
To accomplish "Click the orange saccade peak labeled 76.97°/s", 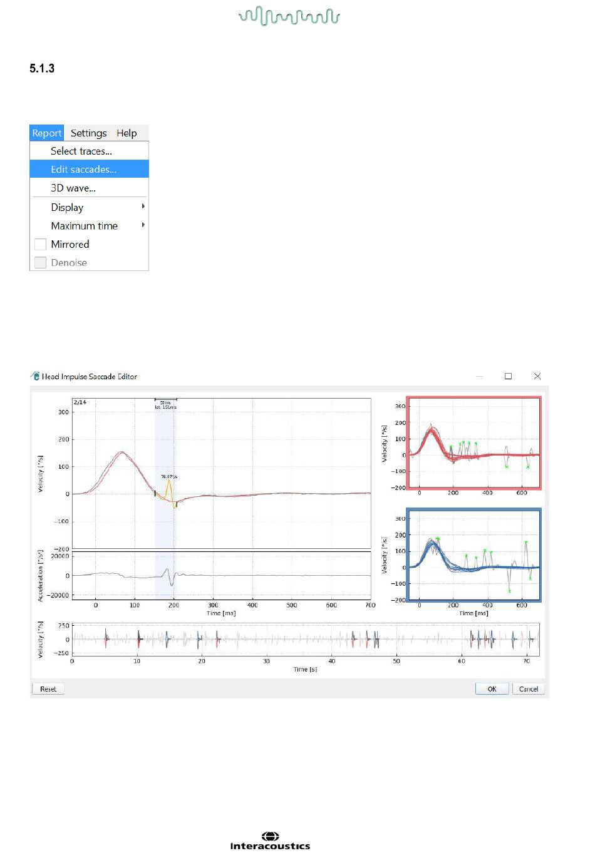I will click(x=168, y=481).
